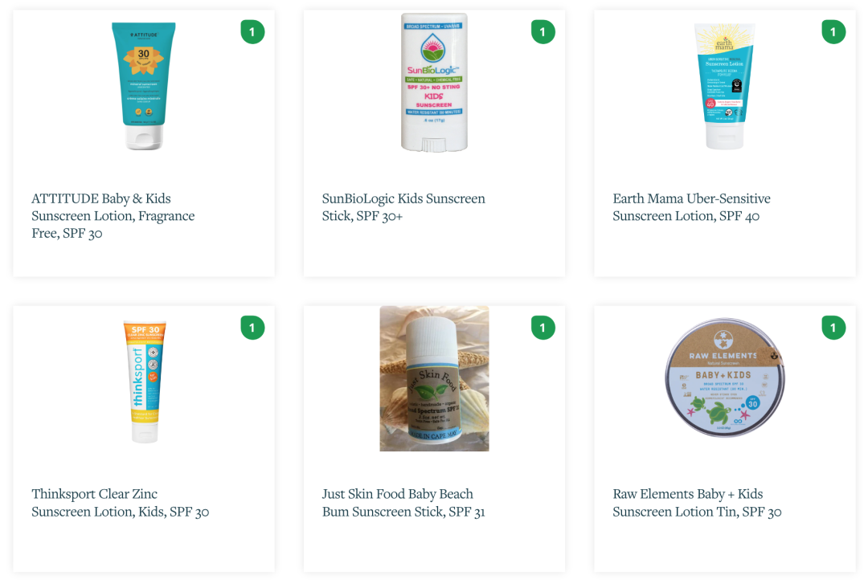Open Raw Elements Baby + Kids Lotion Tin link

[x=697, y=502]
